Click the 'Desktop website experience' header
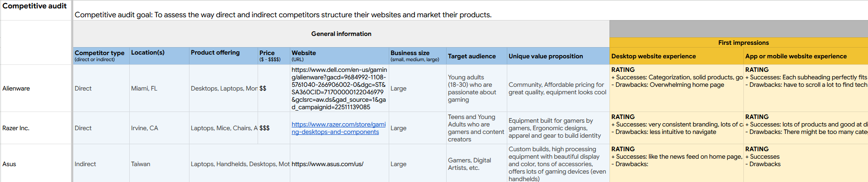 tap(676, 56)
